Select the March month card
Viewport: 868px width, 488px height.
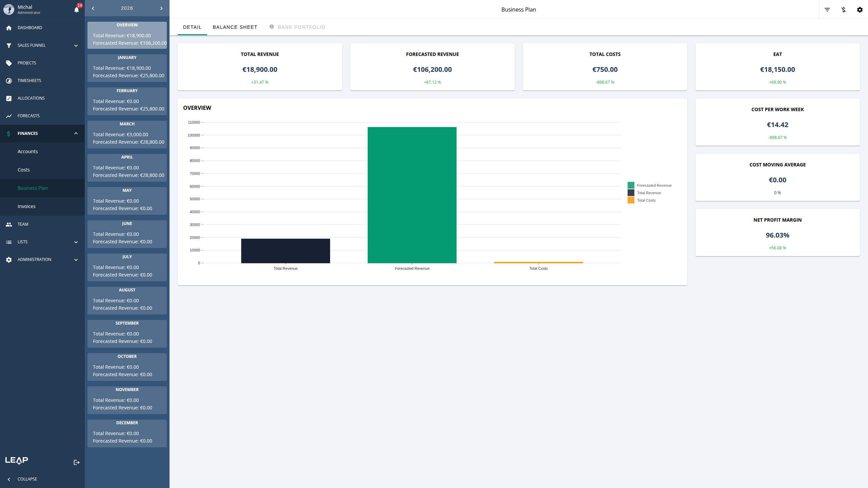point(127,135)
